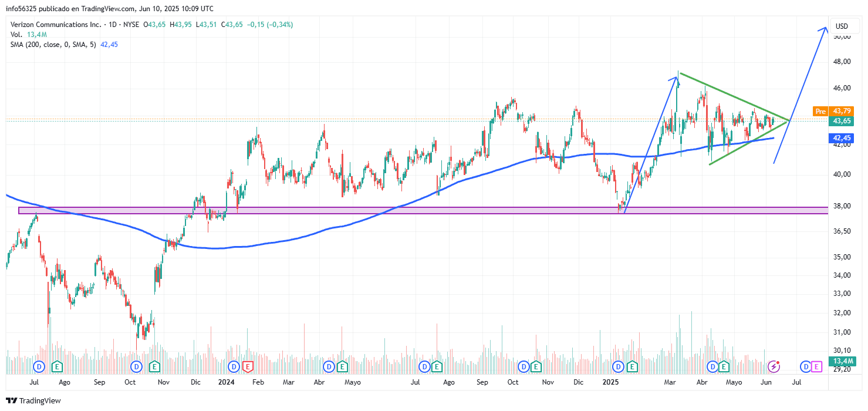Click the 31,00 price level on axis
868x411 pixels.
[843, 332]
